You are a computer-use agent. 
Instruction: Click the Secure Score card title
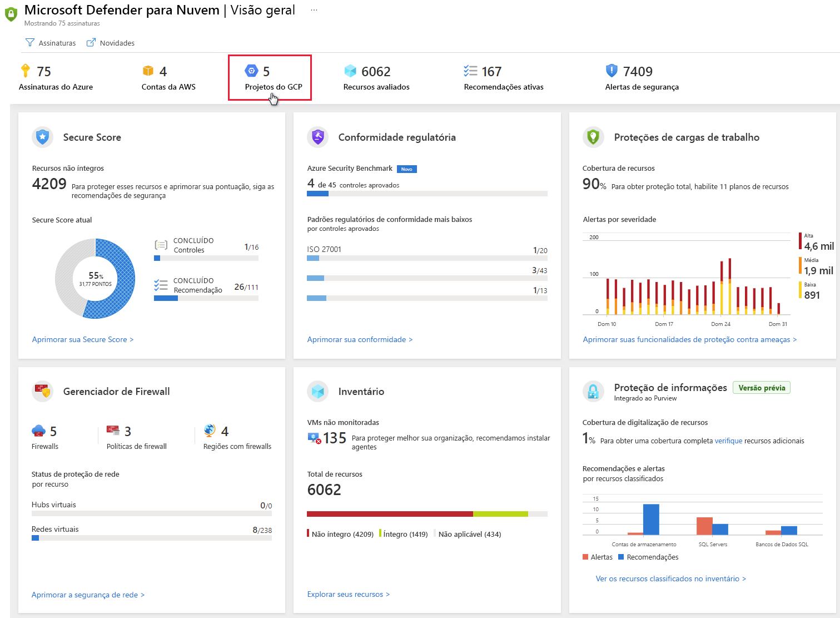[92, 137]
